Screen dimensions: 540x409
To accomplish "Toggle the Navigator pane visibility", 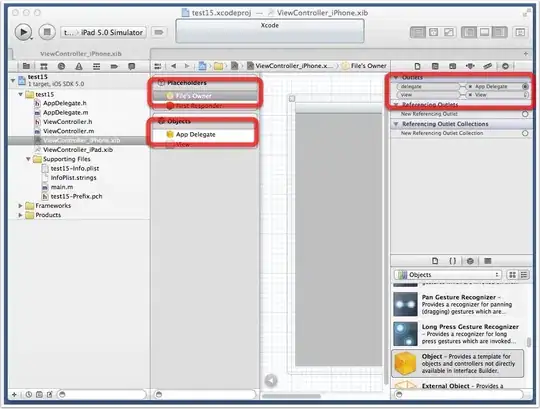I will 469,32.
